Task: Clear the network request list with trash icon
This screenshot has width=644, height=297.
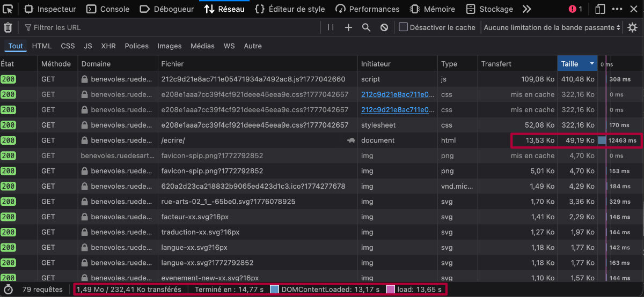Action: pyautogui.click(x=8, y=27)
